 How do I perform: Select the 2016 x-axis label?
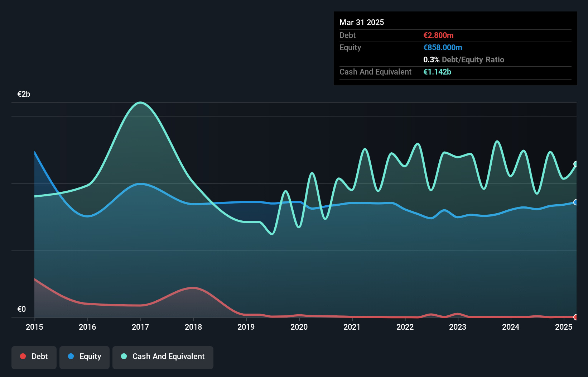(87, 327)
